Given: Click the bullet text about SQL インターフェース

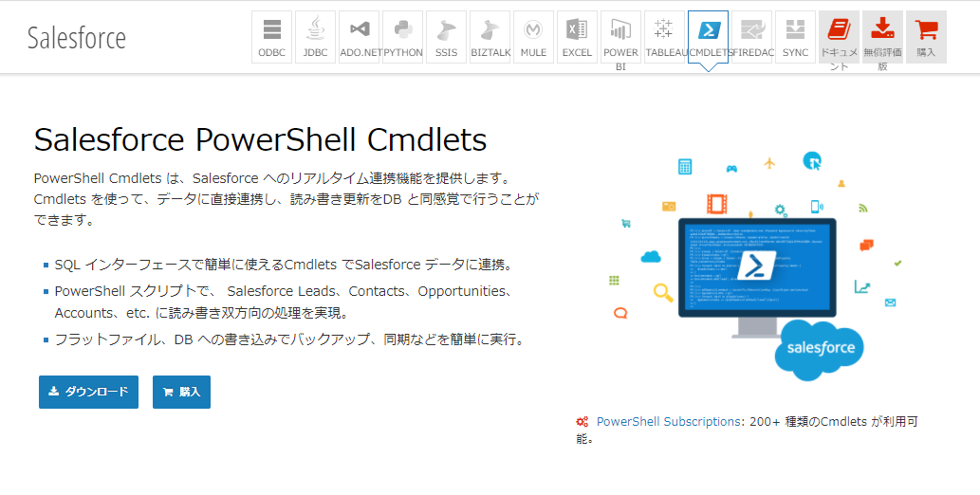Looking at the screenshot, I should [x=285, y=265].
